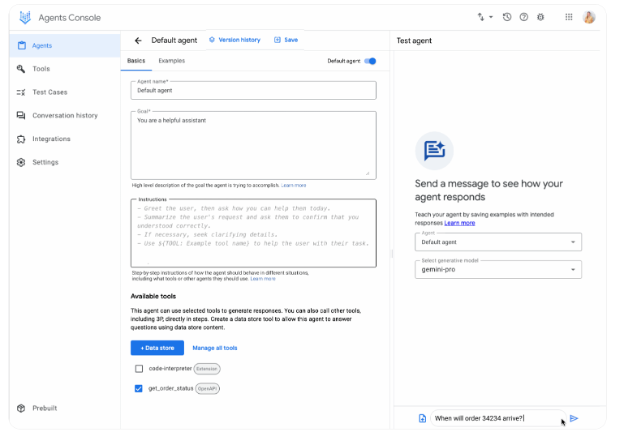Click the Integrations puzzle icon
This screenshot has width=624, height=432.
(21, 139)
